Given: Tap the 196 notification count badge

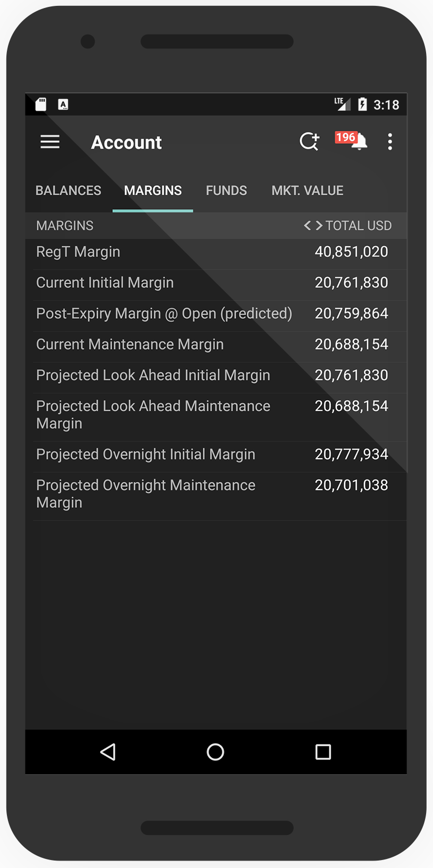Looking at the screenshot, I should tap(346, 137).
